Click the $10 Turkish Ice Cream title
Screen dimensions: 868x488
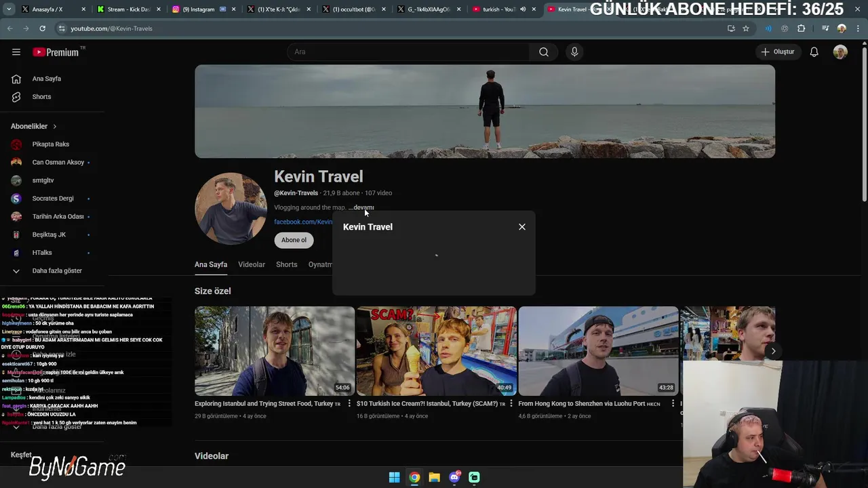[x=427, y=404]
